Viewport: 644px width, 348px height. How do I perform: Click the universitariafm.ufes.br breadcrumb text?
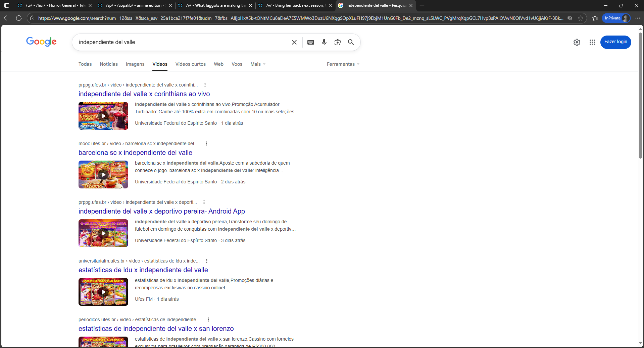(x=139, y=261)
